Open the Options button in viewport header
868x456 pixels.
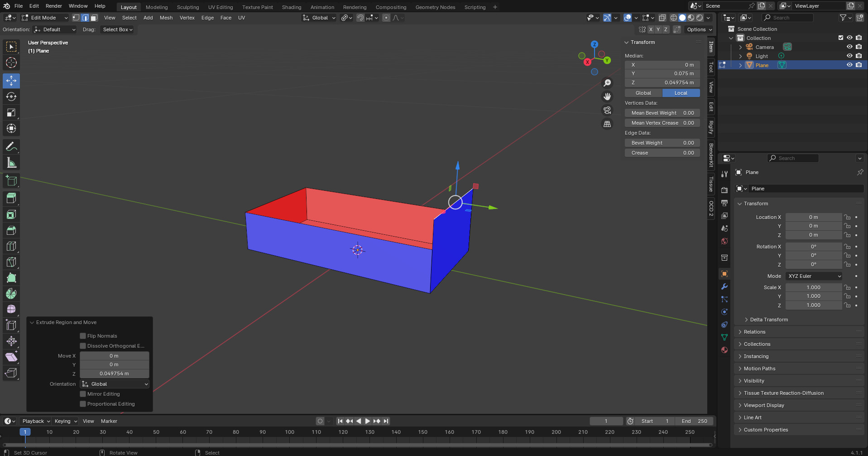(699, 29)
